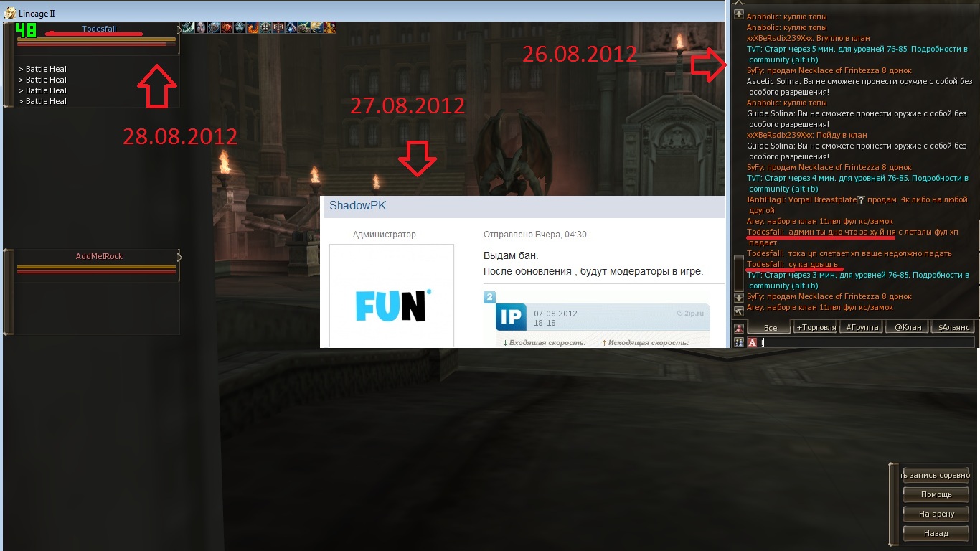Click 'Отправлено Вчера, 04:30' post timestamp
Screen dimensions: 980x551
point(535,235)
